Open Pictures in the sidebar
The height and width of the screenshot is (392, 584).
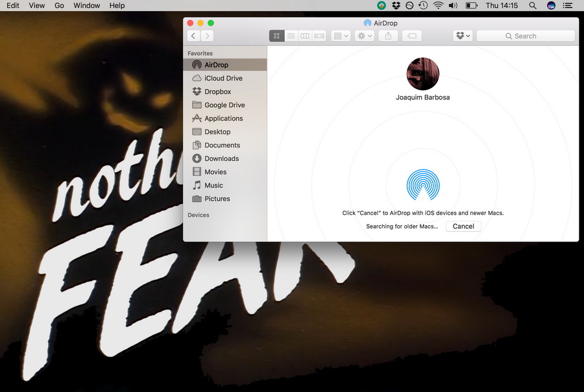coord(225,199)
